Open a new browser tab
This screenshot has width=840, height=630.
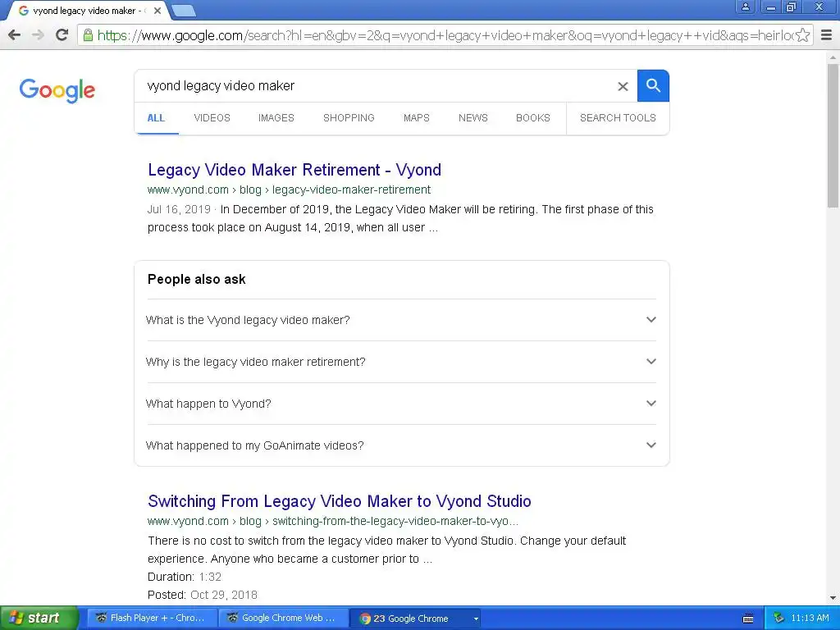(184, 11)
